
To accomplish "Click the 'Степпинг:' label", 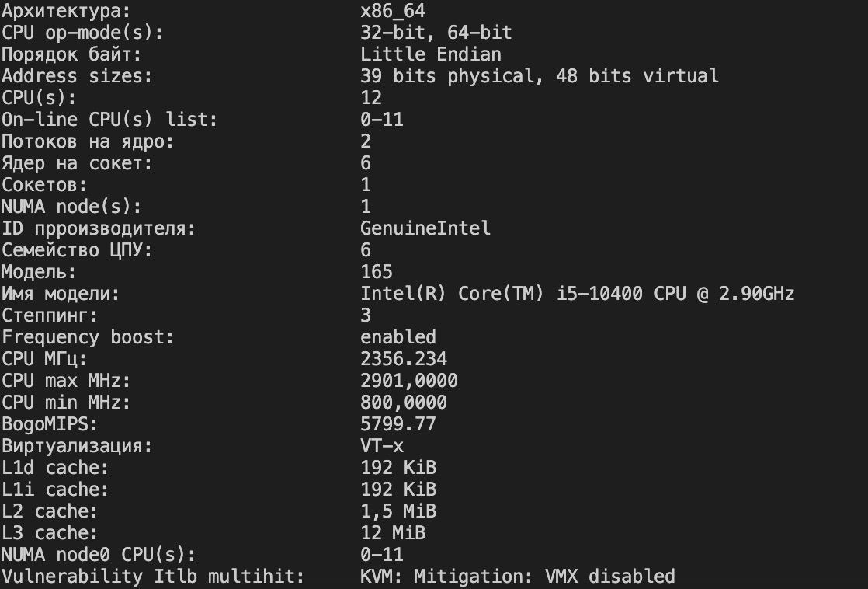I will tap(50, 315).
